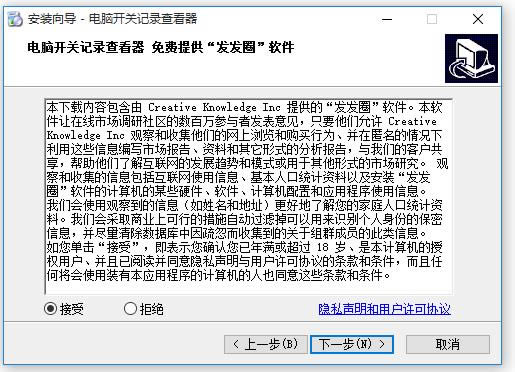Screen dimensions: 515x372
Task: Click the license line starting 如您单击
Action: pos(244,247)
